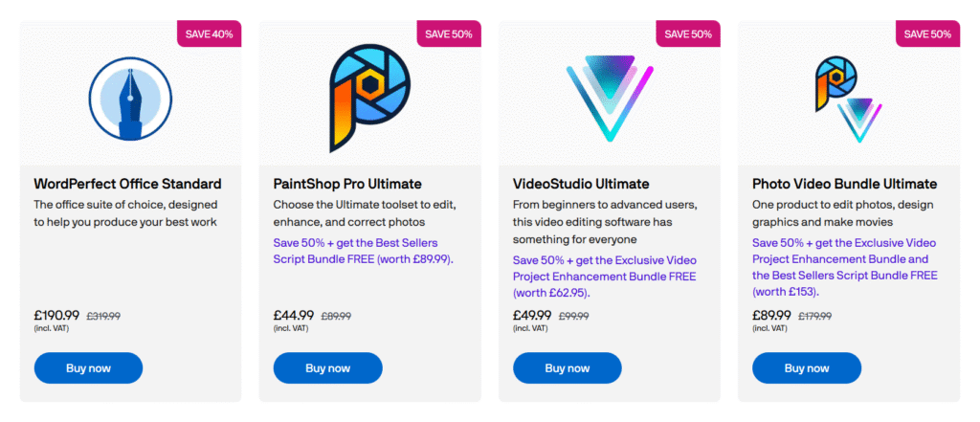This screenshot has width=980, height=422.
Task: Open the WordPerfect Office Standard title
Action: [127, 184]
